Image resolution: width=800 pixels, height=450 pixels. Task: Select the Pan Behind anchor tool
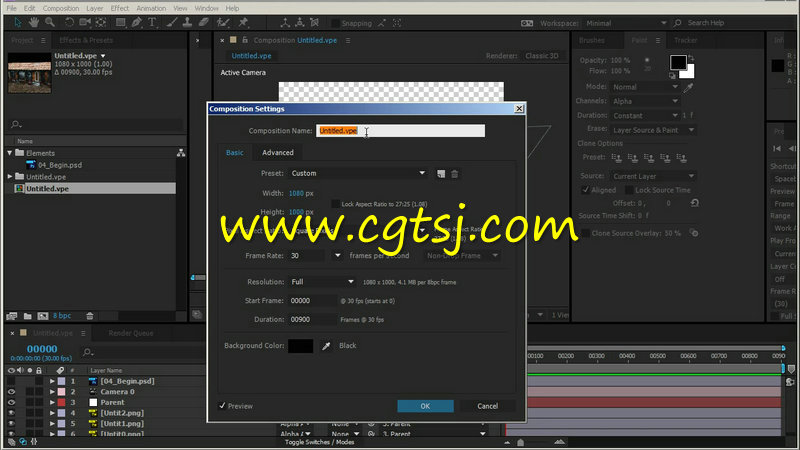coord(101,22)
